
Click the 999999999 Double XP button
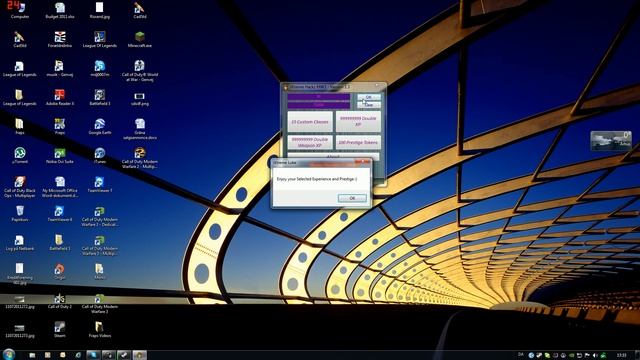point(358,122)
